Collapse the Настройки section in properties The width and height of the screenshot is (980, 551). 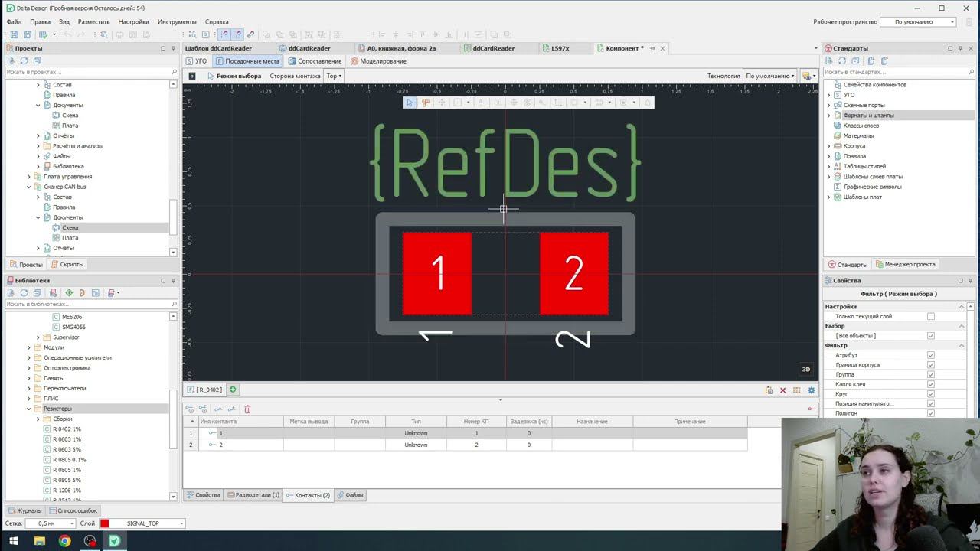point(962,307)
